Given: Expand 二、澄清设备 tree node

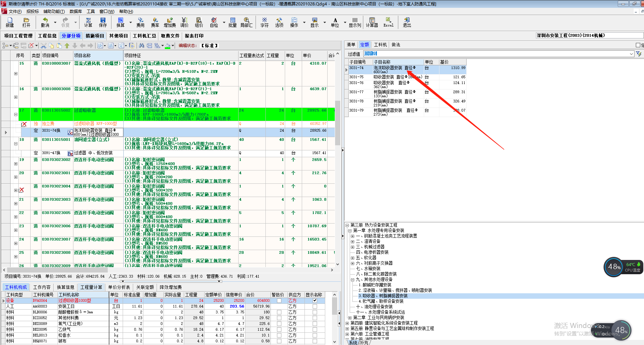Looking at the screenshot, I should pyautogui.click(x=353, y=242).
